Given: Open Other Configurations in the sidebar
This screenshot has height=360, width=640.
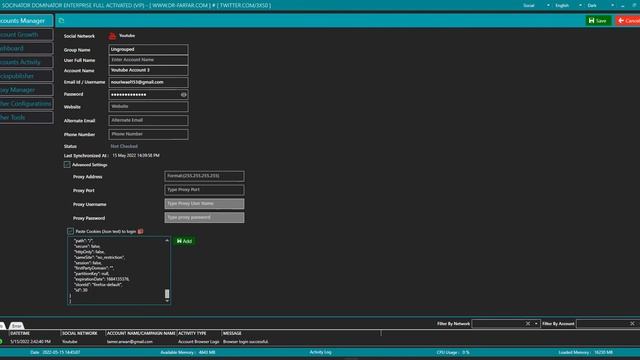Looking at the screenshot, I should pos(26,104).
